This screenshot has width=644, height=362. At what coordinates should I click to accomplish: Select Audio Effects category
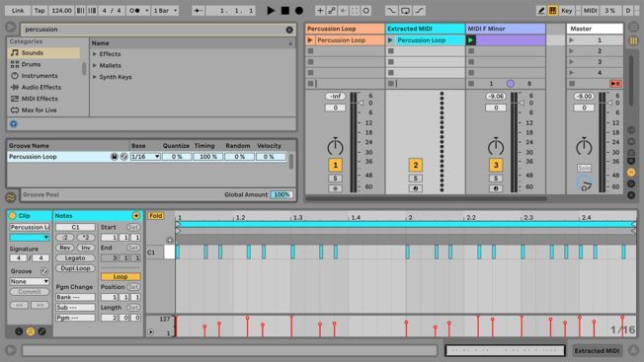[x=43, y=88]
